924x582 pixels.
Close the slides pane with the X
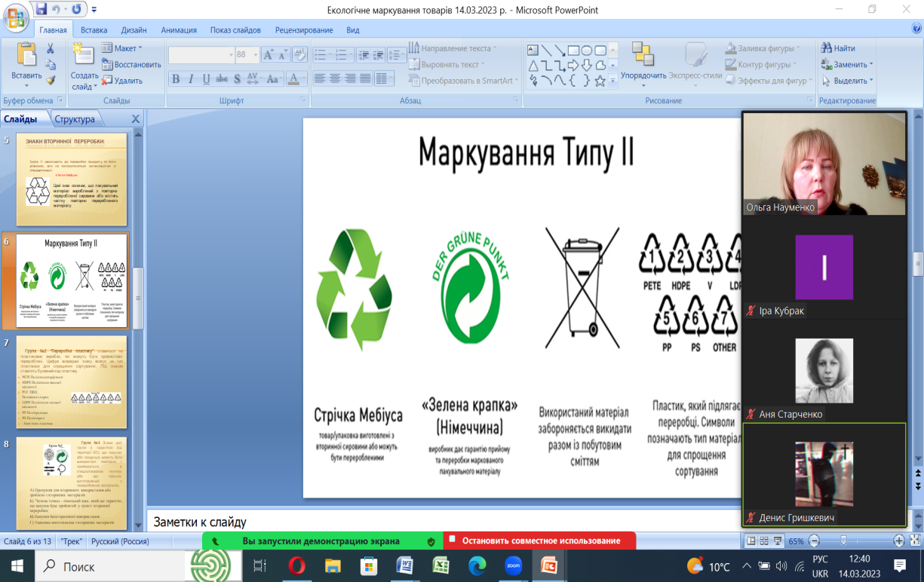point(136,119)
